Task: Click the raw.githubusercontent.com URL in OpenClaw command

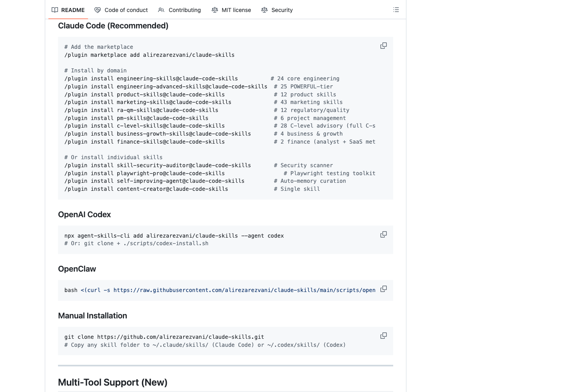Action: (244, 290)
